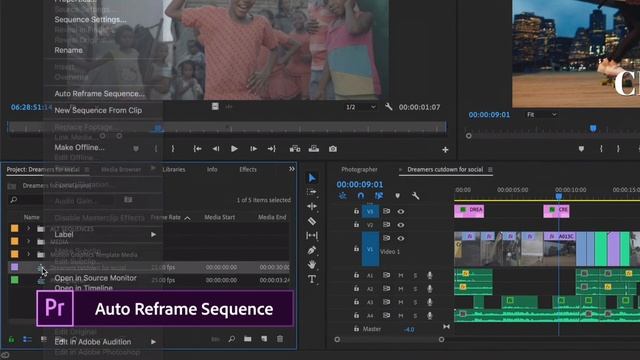The width and height of the screenshot is (640, 360).
Task: Open Dreamers cutdown timeline panel menu
Action: coord(490,169)
